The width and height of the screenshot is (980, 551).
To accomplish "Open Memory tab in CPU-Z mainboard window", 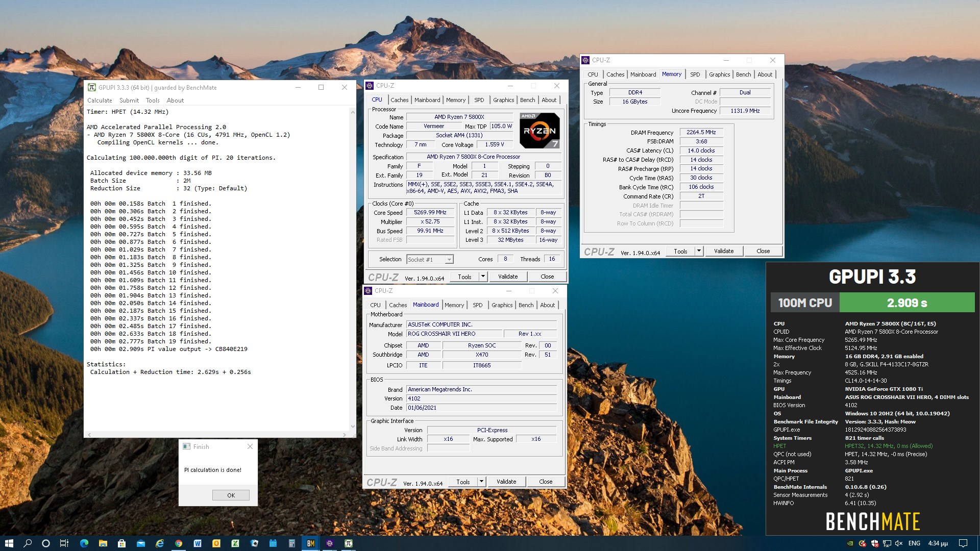I will coord(454,305).
